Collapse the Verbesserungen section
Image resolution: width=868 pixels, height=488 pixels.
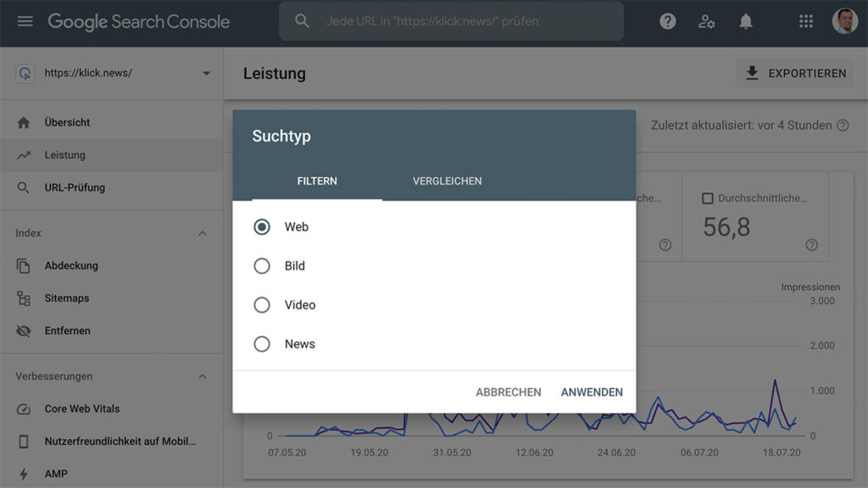203,376
